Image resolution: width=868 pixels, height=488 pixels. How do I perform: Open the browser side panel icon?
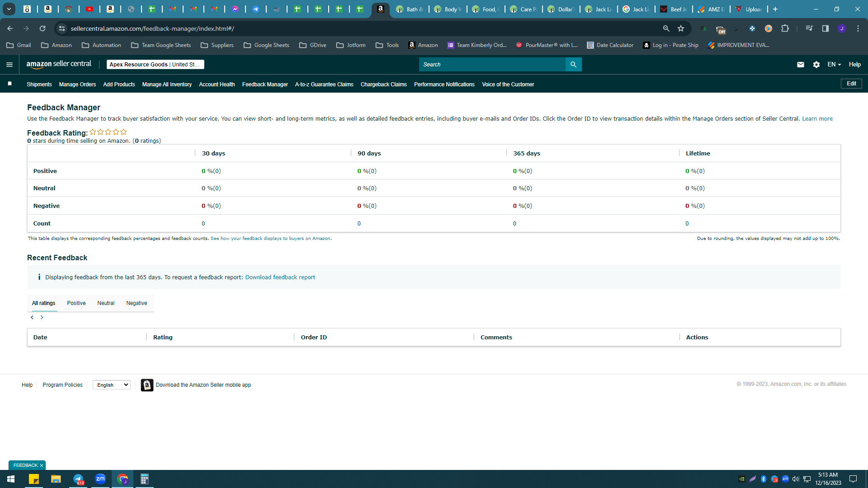click(826, 28)
